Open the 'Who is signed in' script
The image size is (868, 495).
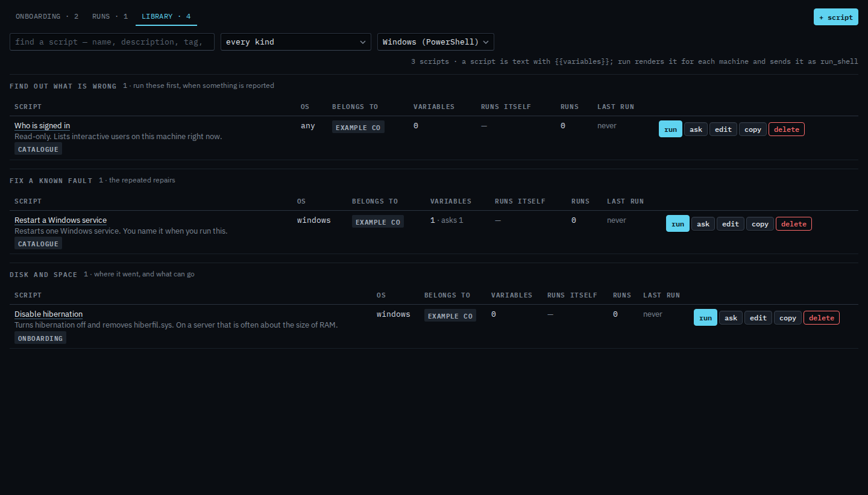(42, 126)
